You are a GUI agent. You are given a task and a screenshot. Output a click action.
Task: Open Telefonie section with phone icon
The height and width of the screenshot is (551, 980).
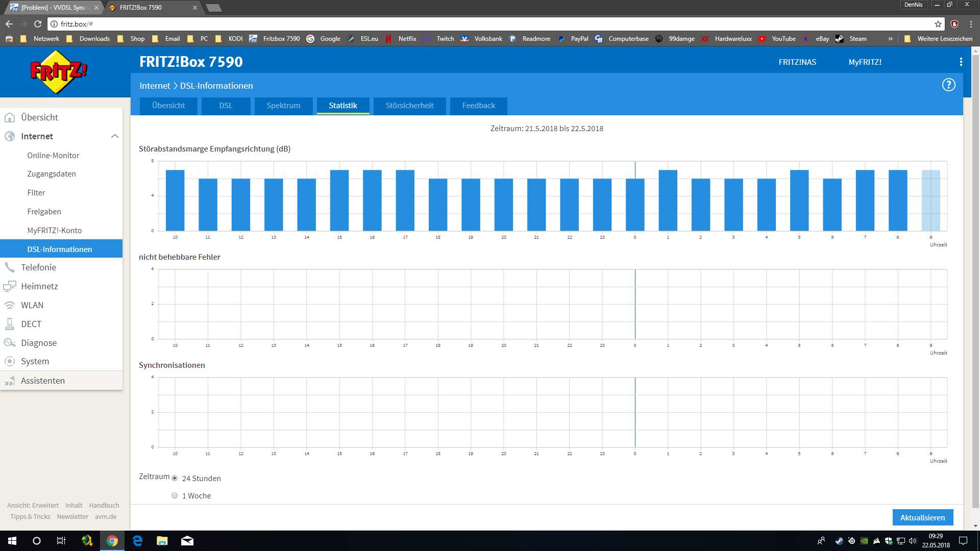point(38,267)
